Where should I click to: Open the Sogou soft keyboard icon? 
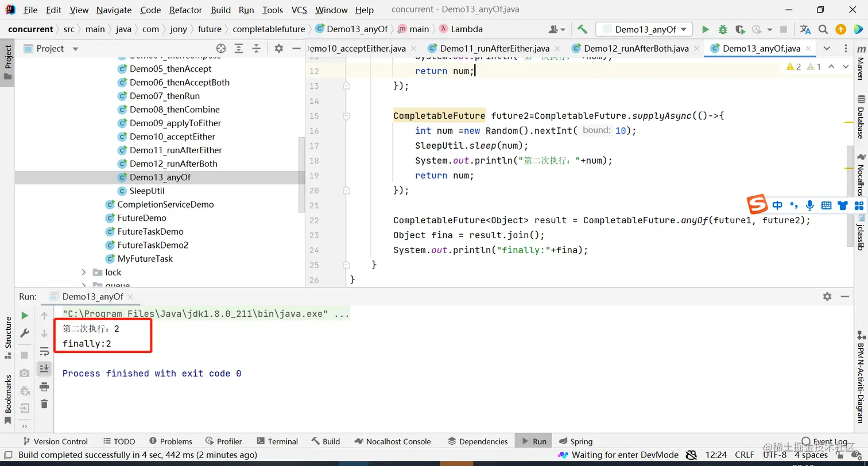point(827,205)
